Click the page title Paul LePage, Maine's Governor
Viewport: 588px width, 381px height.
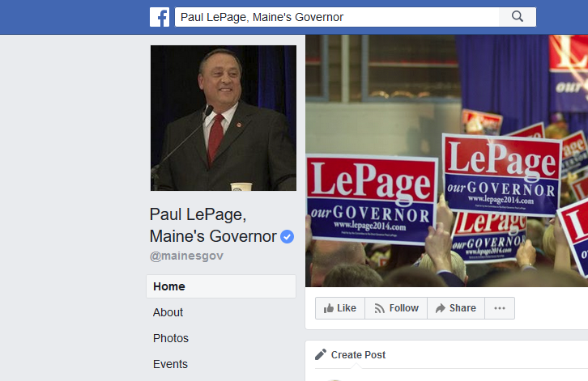coord(215,225)
